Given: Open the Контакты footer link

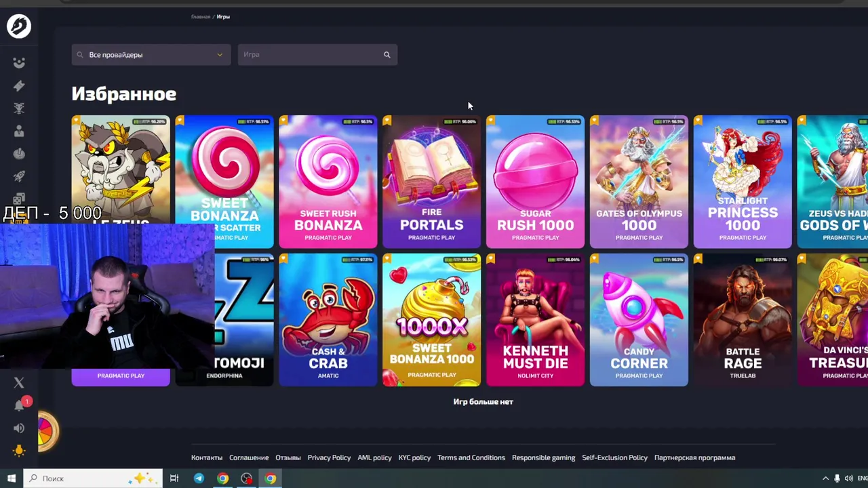Looking at the screenshot, I should pyautogui.click(x=207, y=457).
